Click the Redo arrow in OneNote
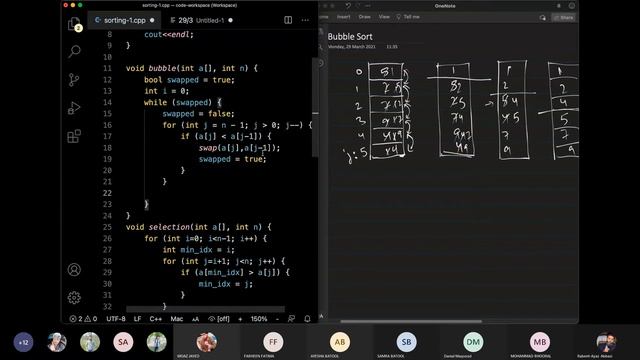640x360 pixels. [x=358, y=6]
